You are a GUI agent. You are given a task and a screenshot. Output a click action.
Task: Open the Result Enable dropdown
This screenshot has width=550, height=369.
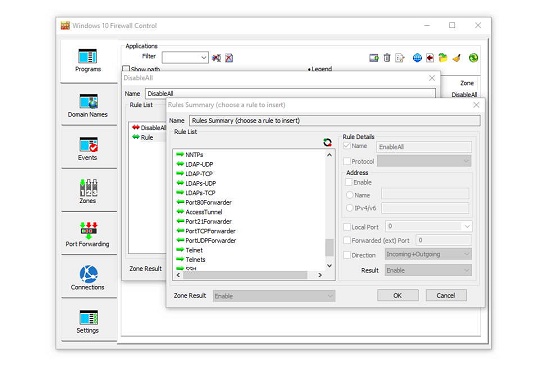[x=428, y=270]
